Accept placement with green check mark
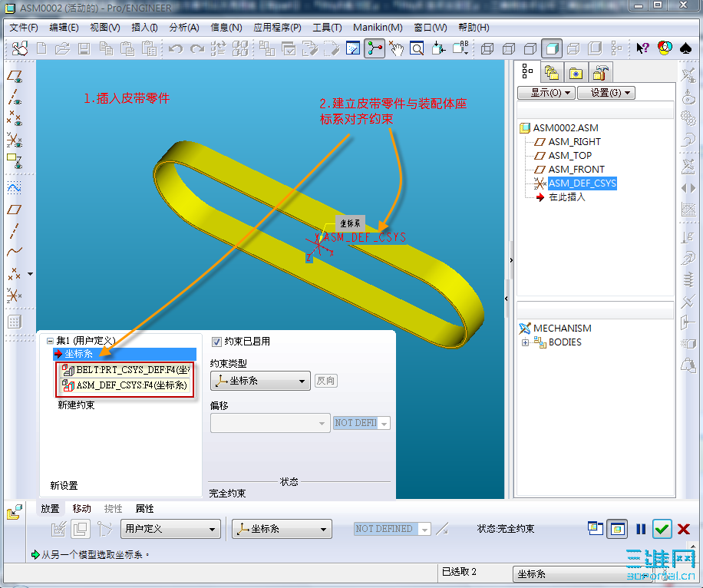Screen dimensions: 703x588 point(662,529)
